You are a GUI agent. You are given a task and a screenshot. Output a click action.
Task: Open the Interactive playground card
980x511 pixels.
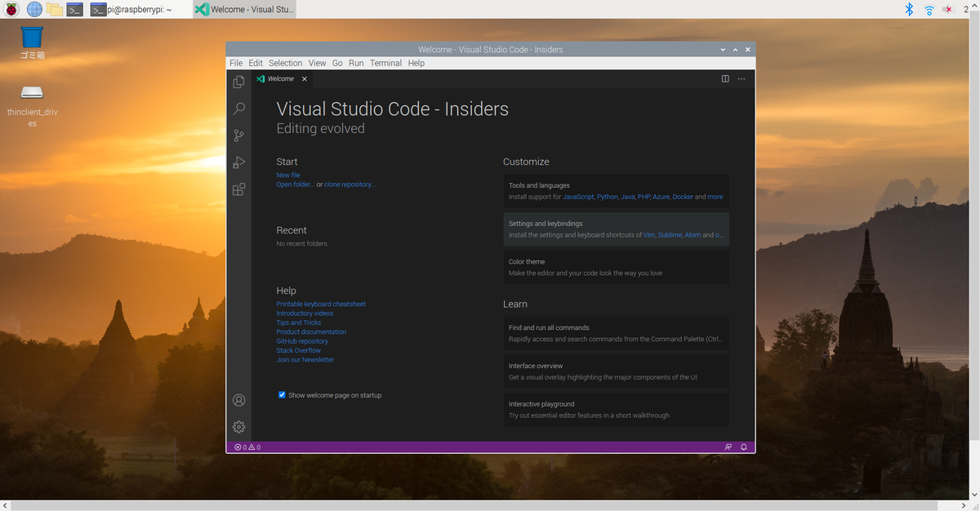616,410
